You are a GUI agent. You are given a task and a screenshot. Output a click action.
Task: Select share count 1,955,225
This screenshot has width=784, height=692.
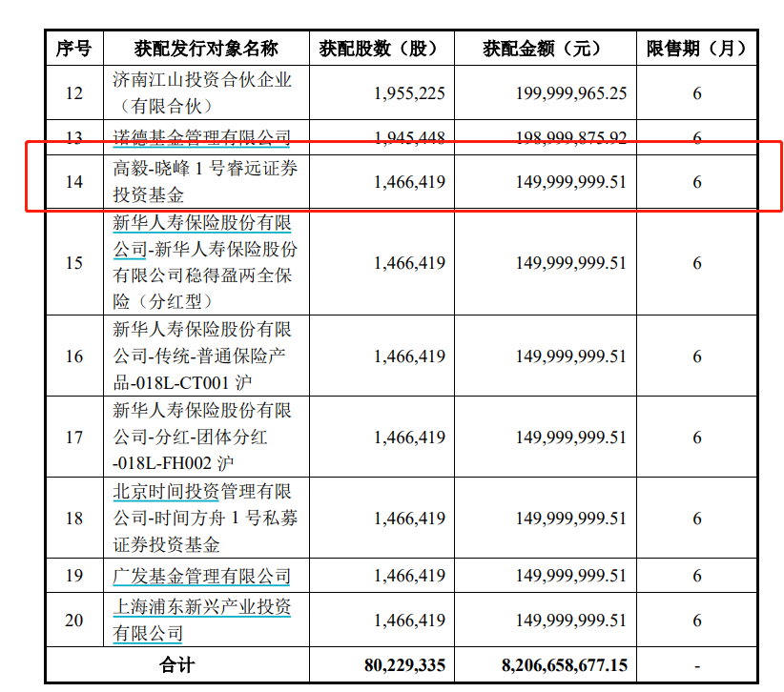pyautogui.click(x=409, y=92)
